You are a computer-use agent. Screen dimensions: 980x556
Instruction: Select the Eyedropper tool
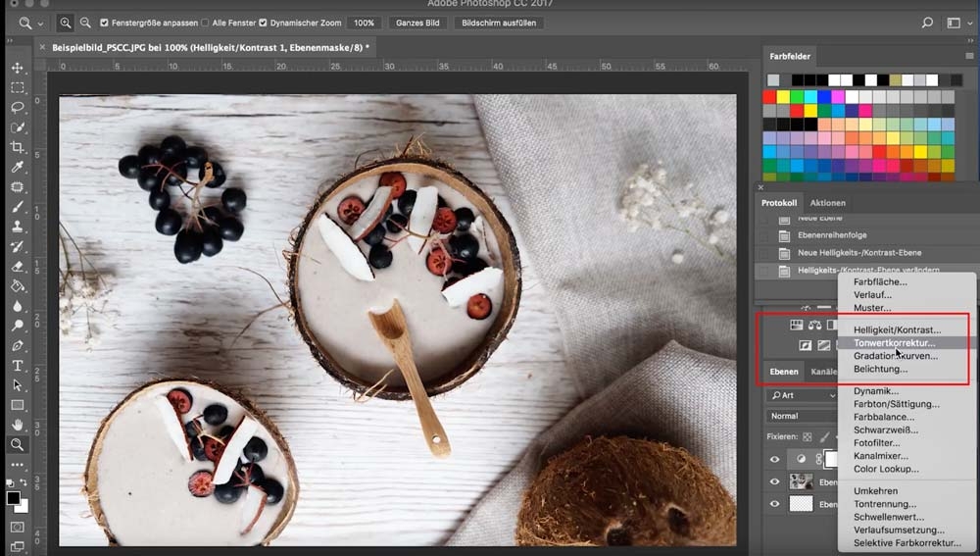(17, 167)
